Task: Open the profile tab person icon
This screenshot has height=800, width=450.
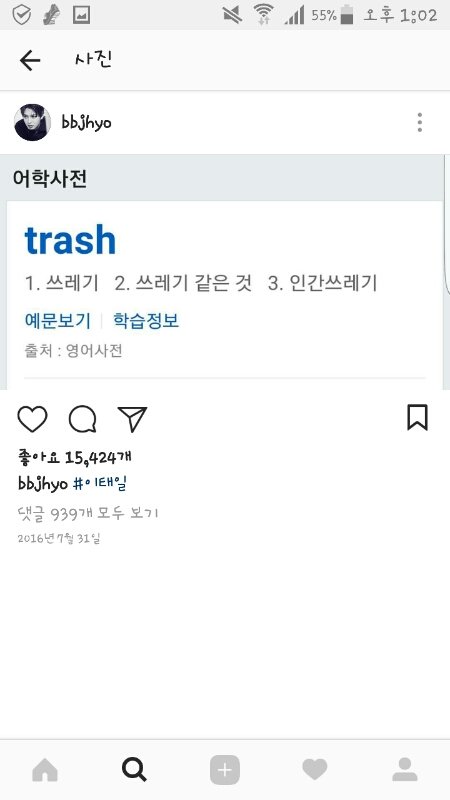Action: 405,769
